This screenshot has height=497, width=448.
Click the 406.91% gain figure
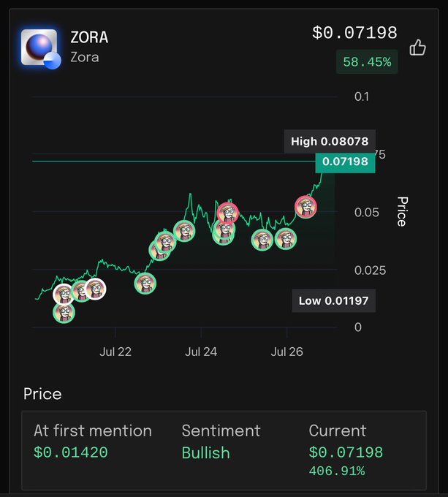point(337,471)
